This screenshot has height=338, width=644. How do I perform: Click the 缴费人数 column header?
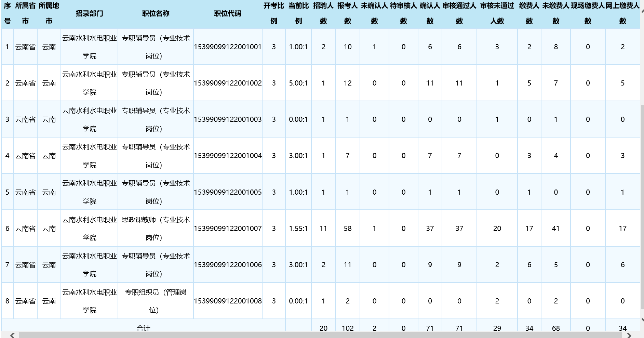pyautogui.click(x=529, y=14)
